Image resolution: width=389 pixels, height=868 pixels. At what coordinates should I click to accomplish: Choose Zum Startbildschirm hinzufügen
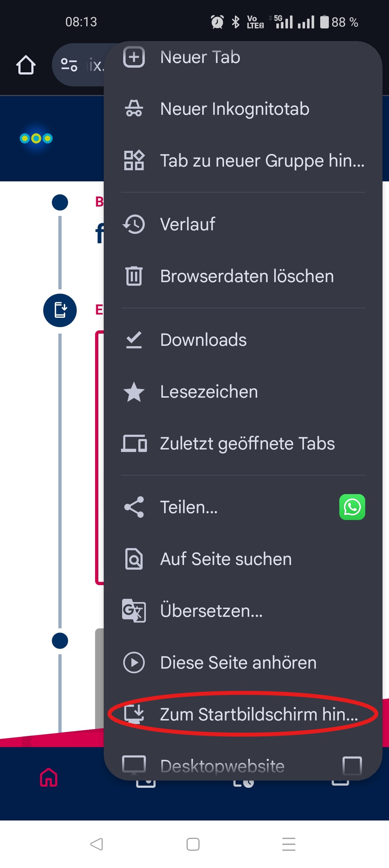259,714
